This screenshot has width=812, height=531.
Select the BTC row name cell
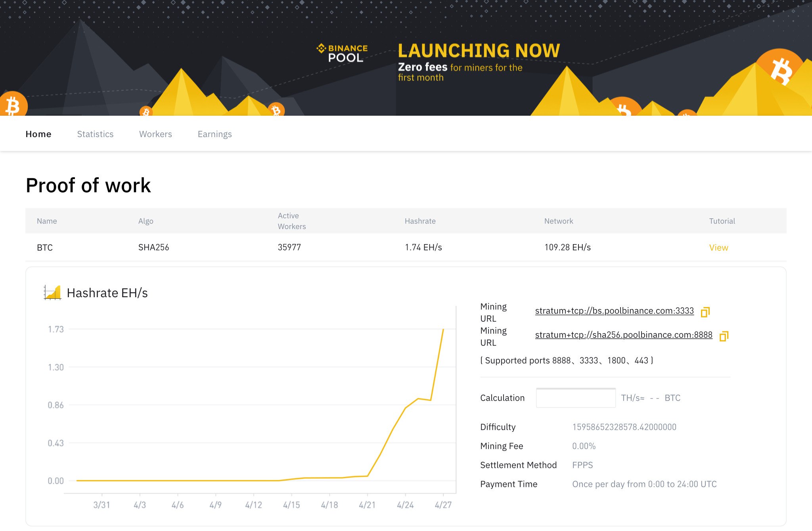45,248
